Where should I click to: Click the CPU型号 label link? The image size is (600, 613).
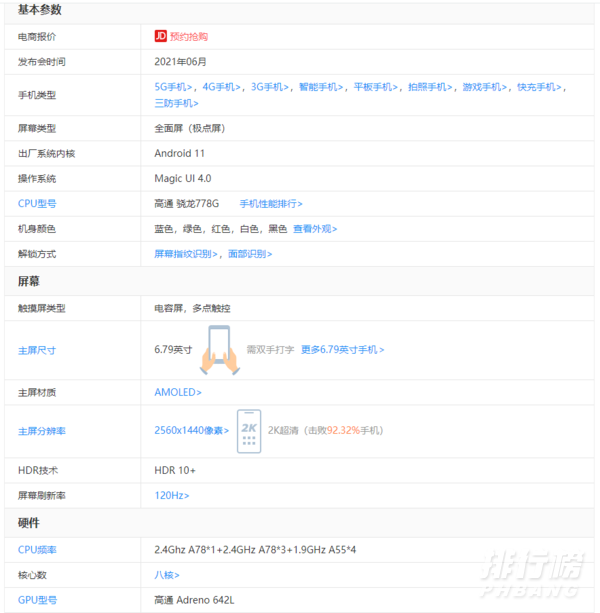37,204
